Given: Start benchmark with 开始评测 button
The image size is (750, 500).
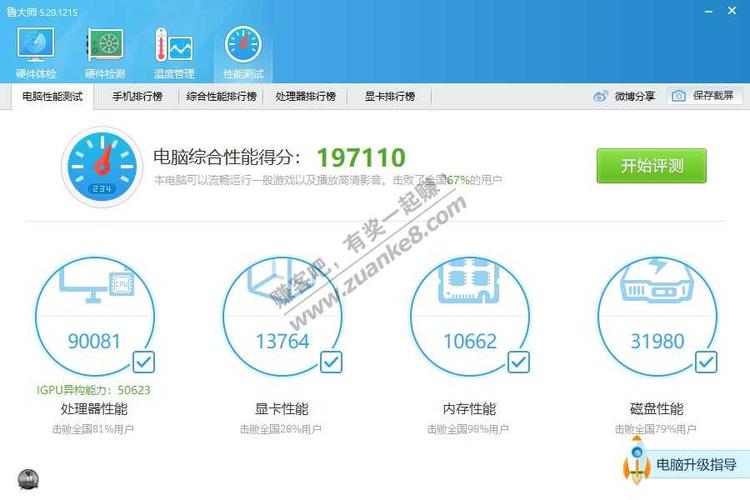Looking at the screenshot, I should click(651, 166).
